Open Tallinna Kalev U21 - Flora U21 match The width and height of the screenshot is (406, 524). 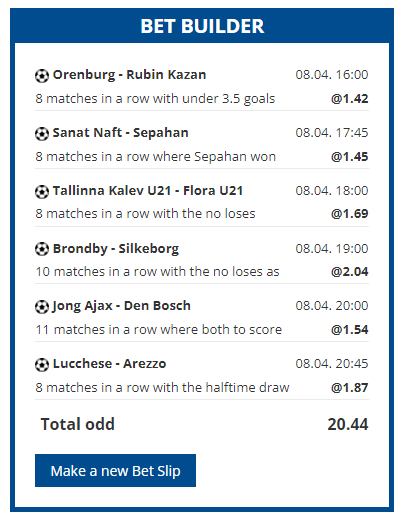click(148, 190)
